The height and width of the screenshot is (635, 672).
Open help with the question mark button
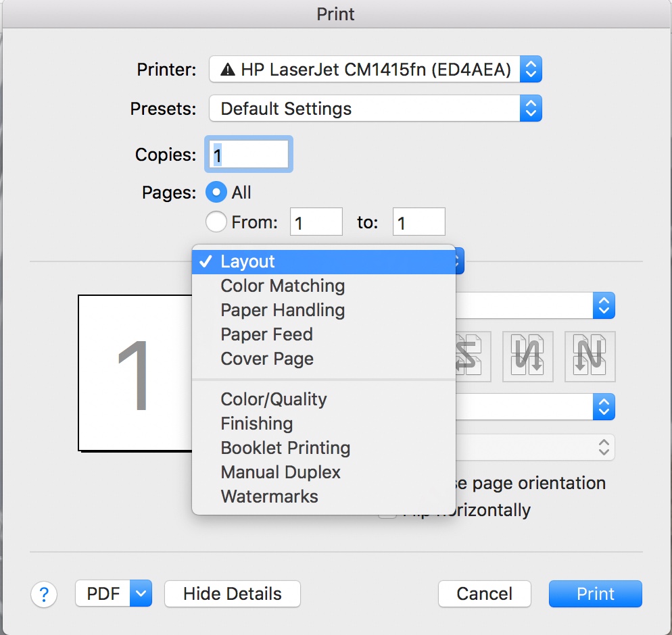(44, 594)
